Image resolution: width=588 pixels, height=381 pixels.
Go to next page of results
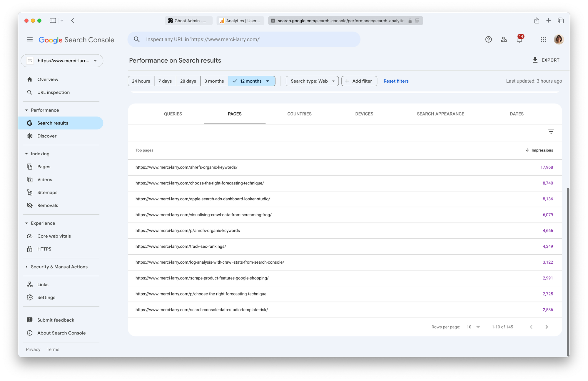click(x=547, y=327)
